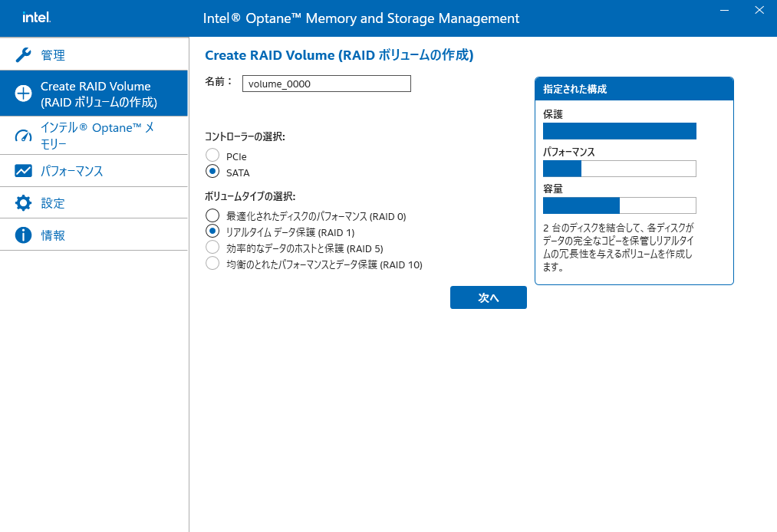777x532 pixels.
Task: Click the gear icon beside 設定
Action: (23, 203)
